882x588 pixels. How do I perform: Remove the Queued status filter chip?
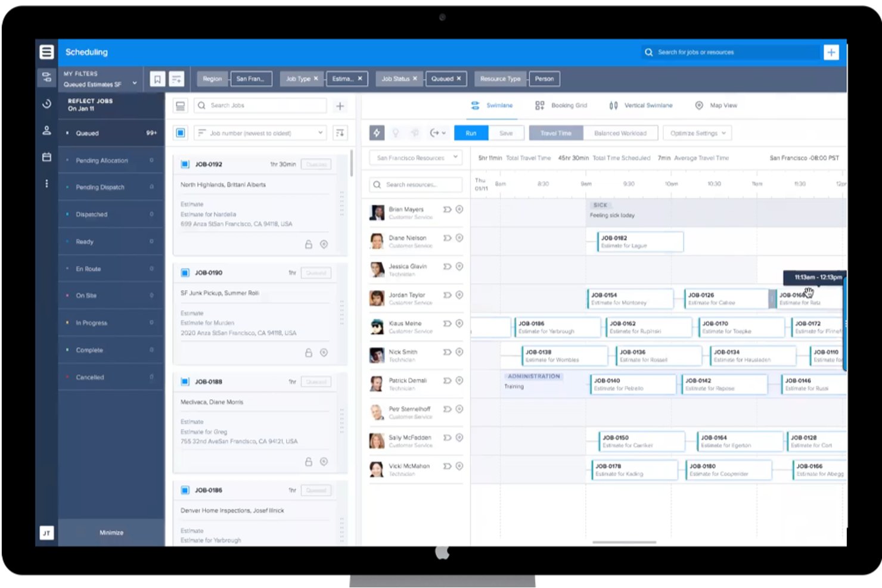click(x=458, y=79)
